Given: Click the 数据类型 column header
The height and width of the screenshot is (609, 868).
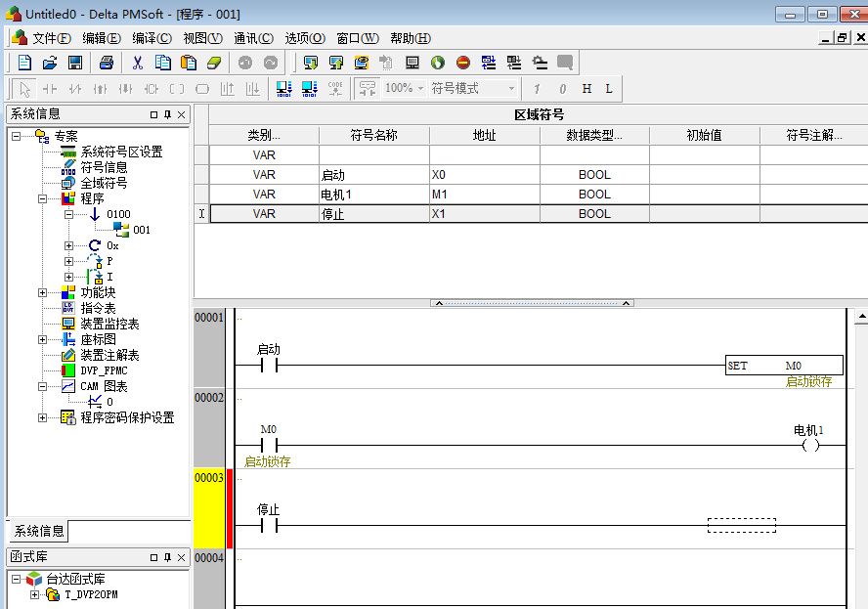Looking at the screenshot, I should click(594, 135).
